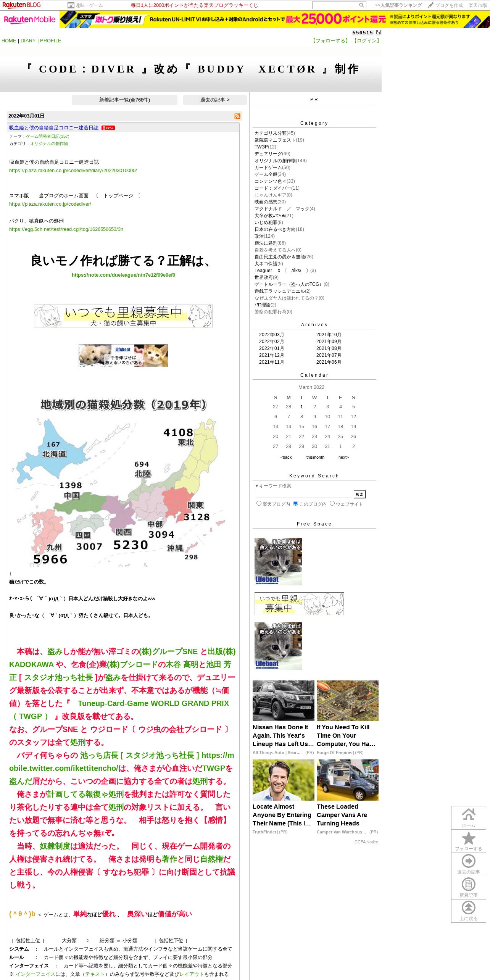Open the 2021年10月 archive
Viewport: 490px width, 980px height.
(329, 335)
